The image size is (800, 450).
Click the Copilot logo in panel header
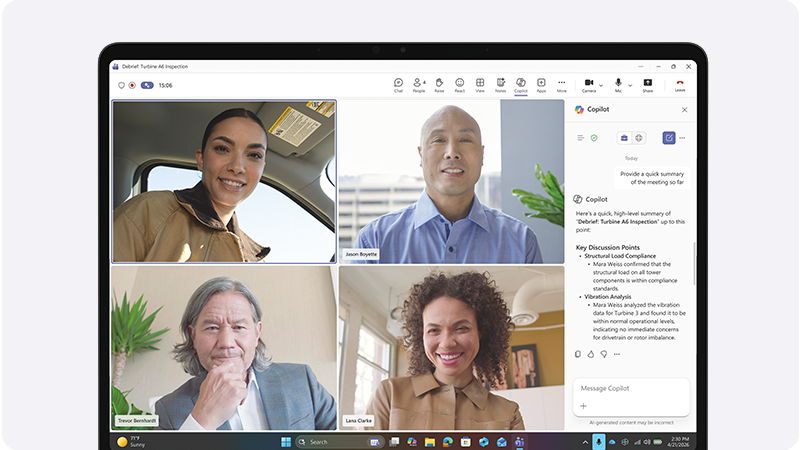[579, 110]
